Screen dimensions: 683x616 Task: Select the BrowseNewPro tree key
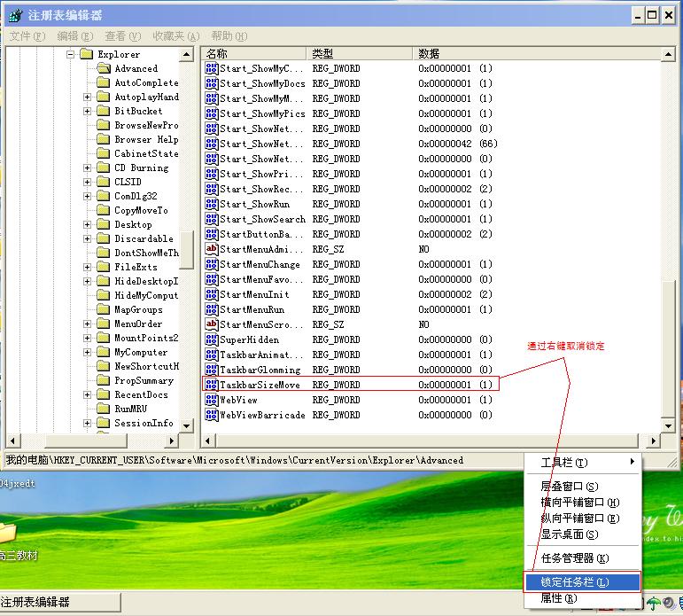[146, 125]
